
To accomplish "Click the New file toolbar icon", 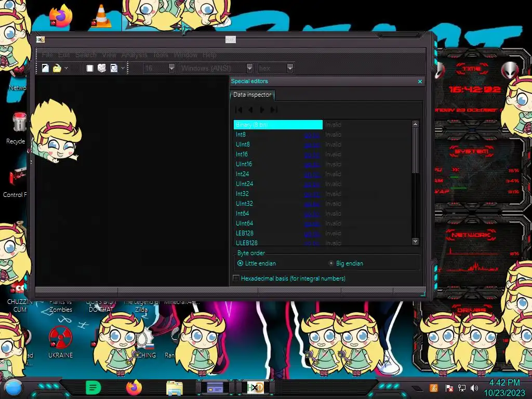I will (x=45, y=68).
